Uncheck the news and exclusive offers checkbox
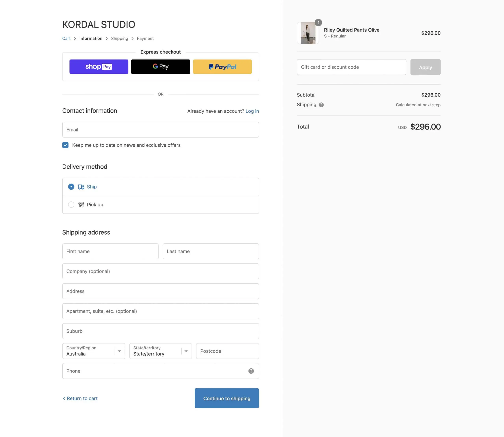This screenshot has height=437, width=504. click(65, 145)
